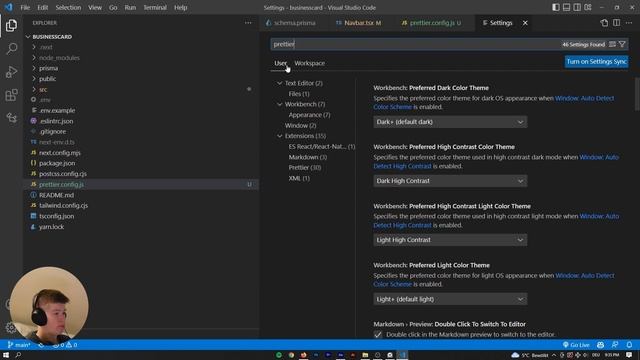Open the Manage gear icon
This screenshot has width=640, height=360.
pyautogui.click(x=11, y=327)
